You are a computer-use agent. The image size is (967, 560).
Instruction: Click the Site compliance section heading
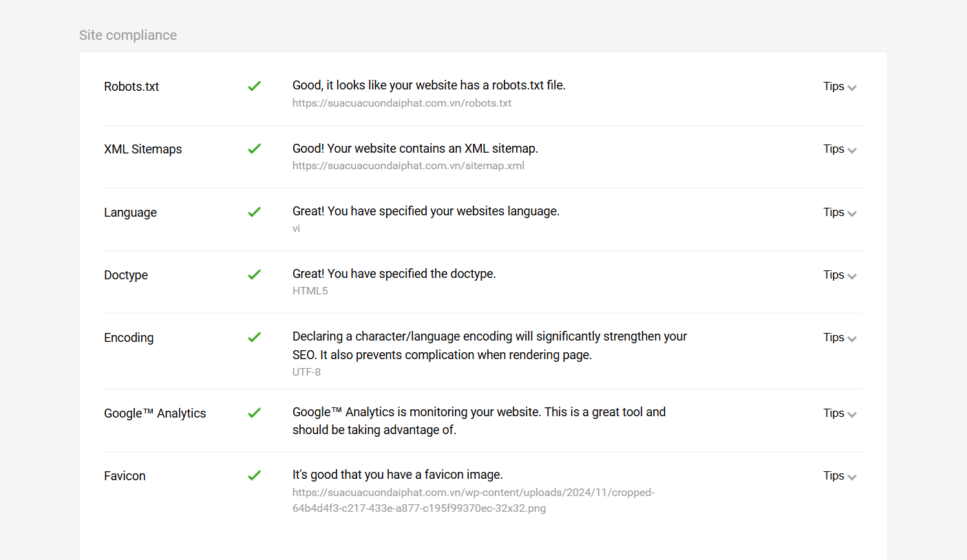click(128, 35)
